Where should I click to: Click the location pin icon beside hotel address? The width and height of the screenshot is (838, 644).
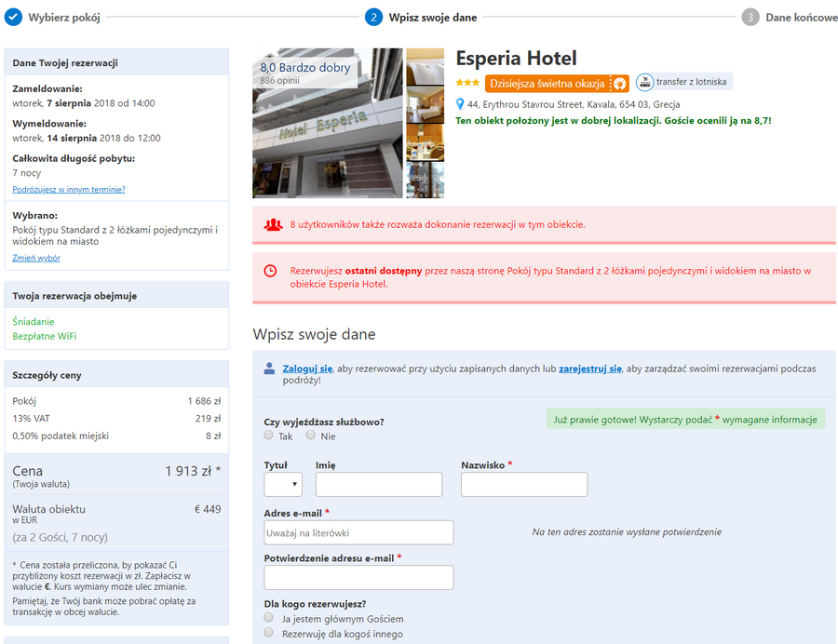pos(459,104)
